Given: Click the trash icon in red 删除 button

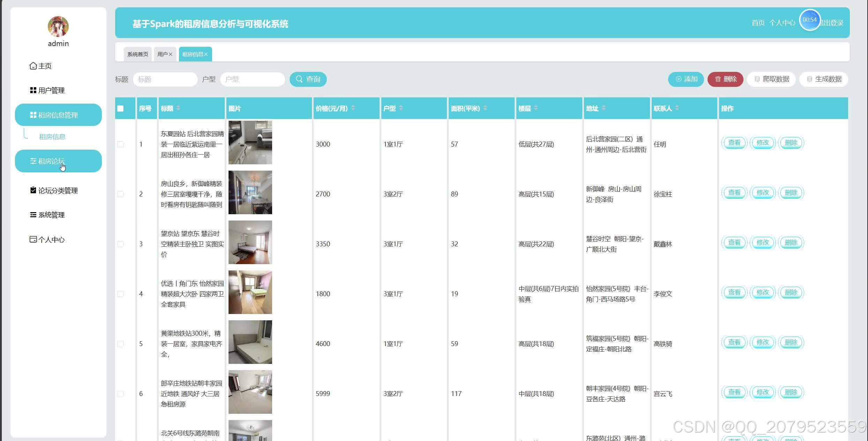Looking at the screenshot, I should 718,79.
